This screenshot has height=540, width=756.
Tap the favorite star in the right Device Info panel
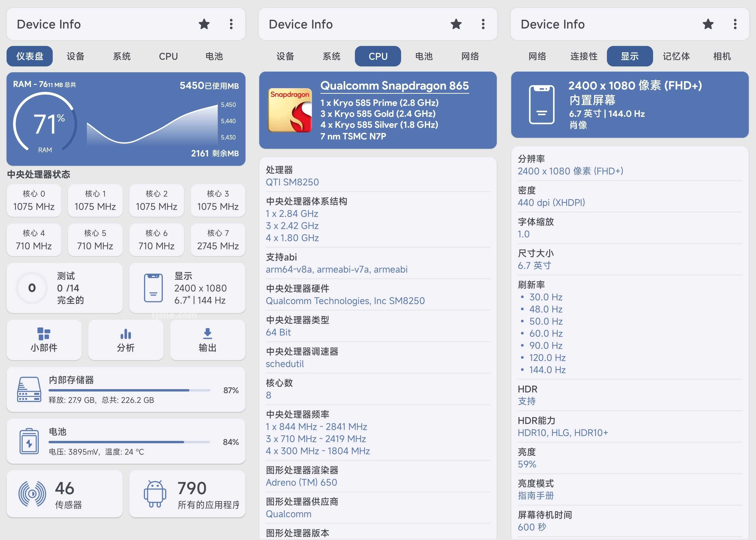[708, 24]
